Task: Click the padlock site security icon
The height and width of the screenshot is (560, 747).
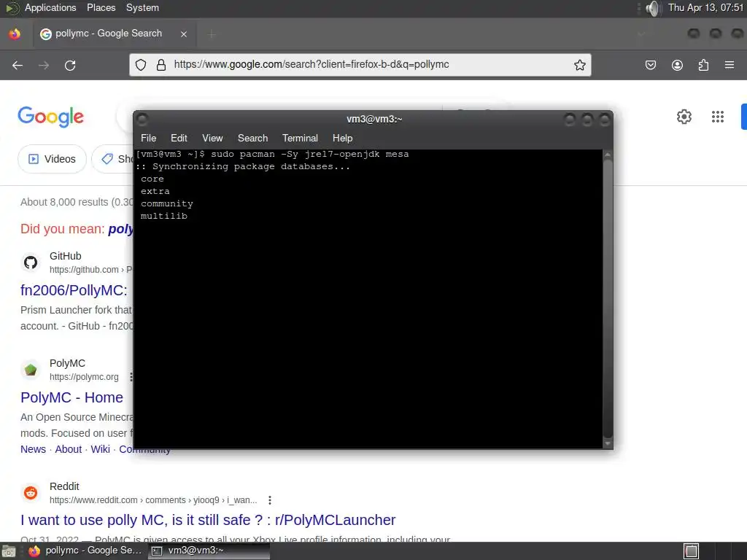Action: (x=161, y=65)
